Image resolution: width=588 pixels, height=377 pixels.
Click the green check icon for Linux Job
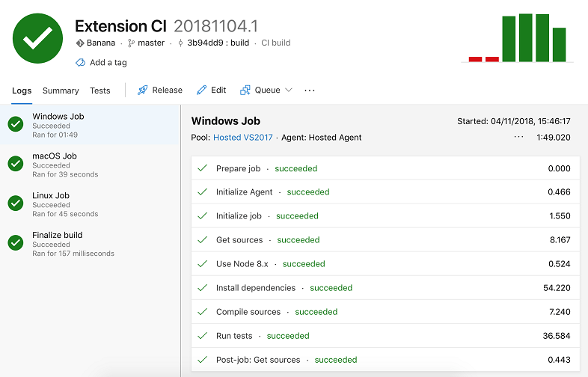pyautogui.click(x=16, y=203)
